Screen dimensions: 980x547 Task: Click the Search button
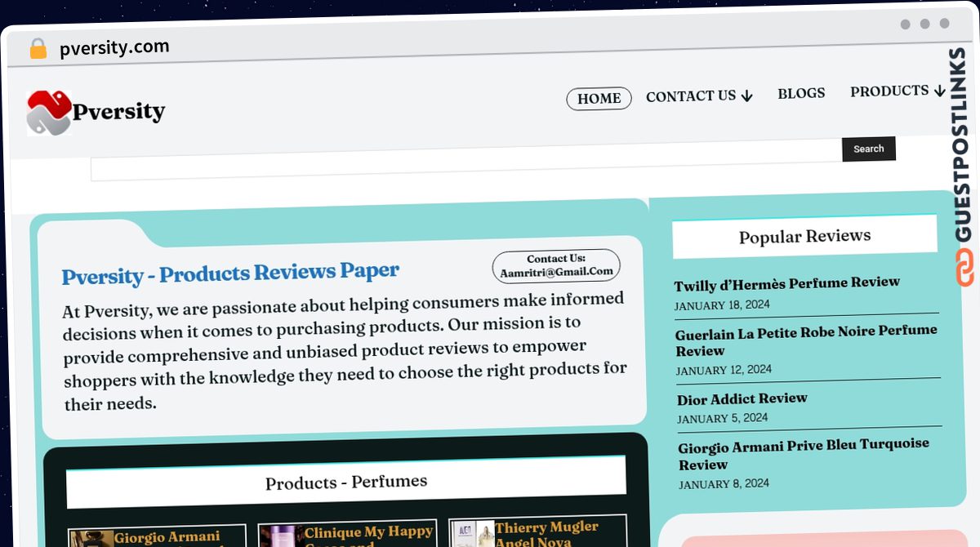(x=869, y=149)
